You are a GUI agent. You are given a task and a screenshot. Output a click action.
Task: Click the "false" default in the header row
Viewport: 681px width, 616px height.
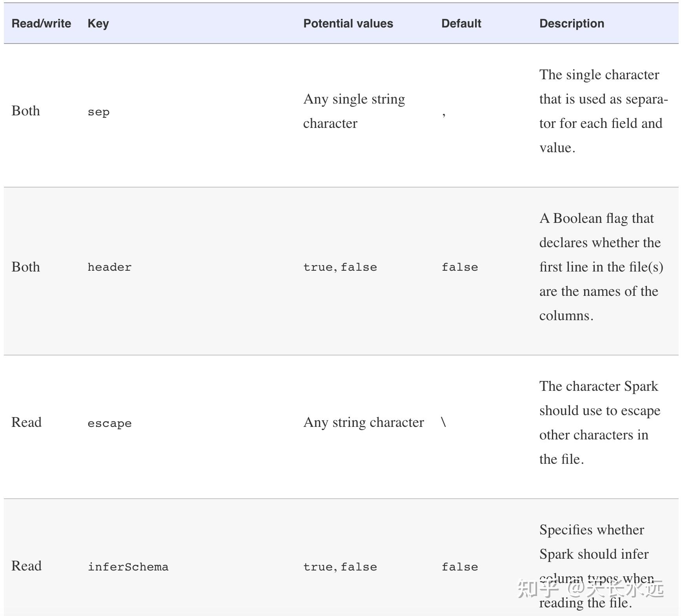[x=460, y=267]
